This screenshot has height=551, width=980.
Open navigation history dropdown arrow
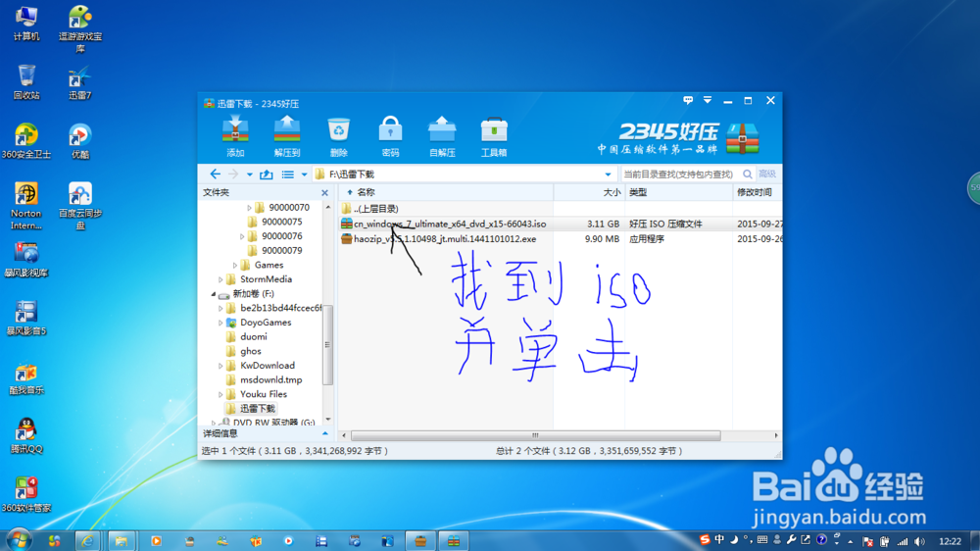click(249, 175)
